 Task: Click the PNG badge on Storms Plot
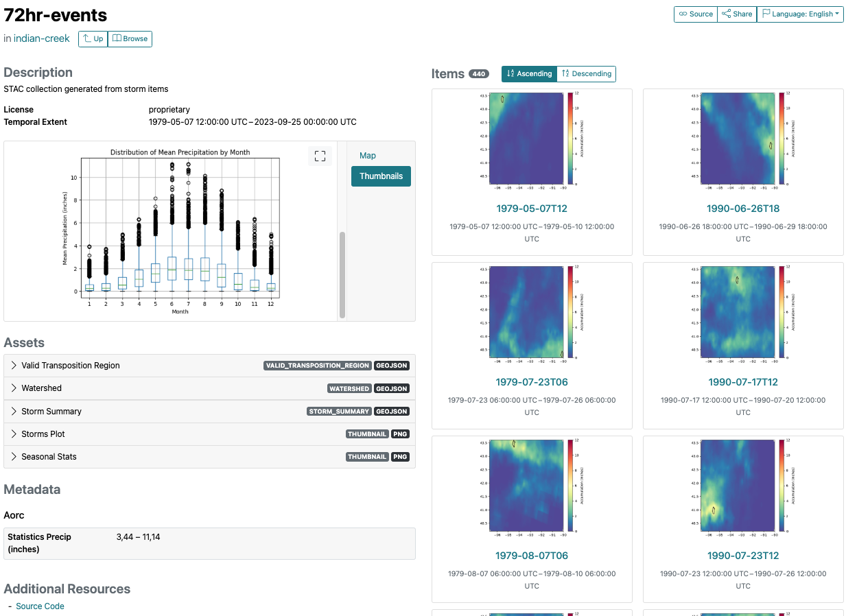[x=400, y=434]
